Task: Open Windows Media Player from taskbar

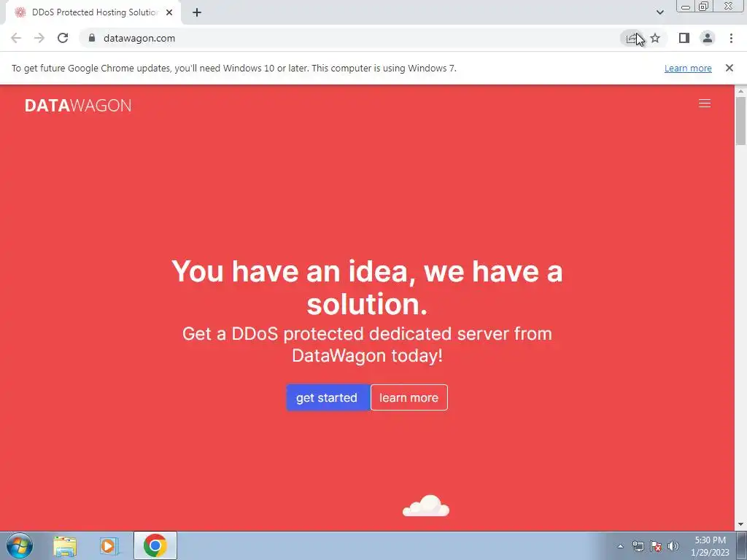Action: tap(109, 546)
